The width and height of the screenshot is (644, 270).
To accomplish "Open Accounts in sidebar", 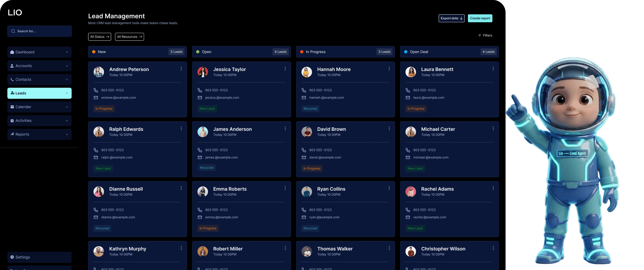I will [39, 66].
